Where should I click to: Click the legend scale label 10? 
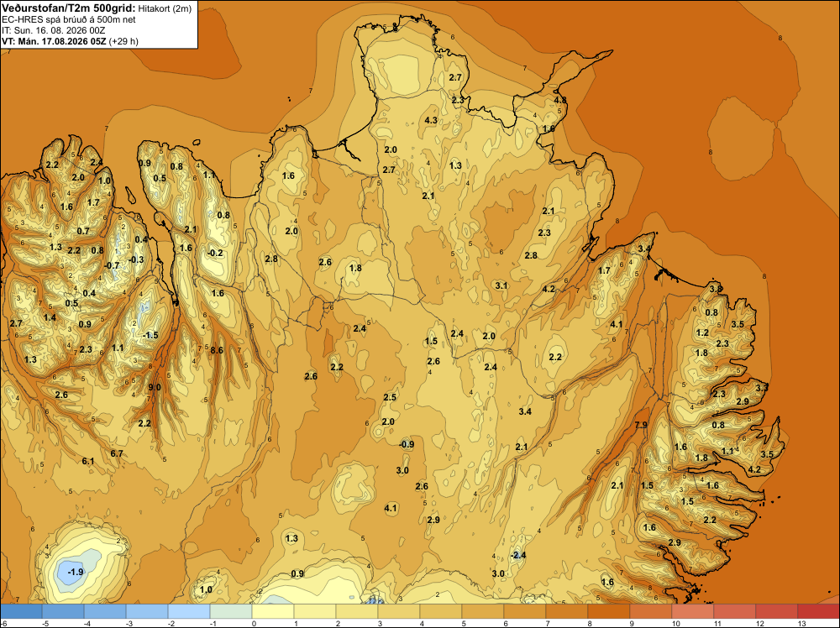coord(676,624)
